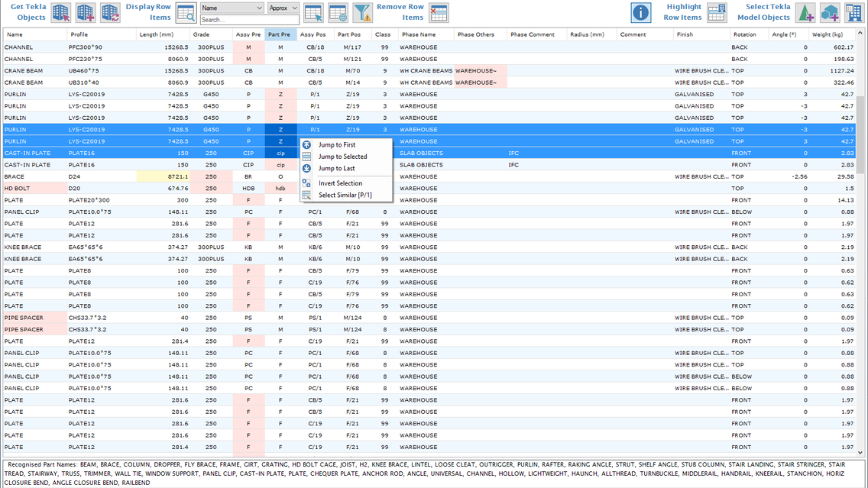The width and height of the screenshot is (868, 488).
Task: Click the Comment column header
Action: [x=645, y=34]
